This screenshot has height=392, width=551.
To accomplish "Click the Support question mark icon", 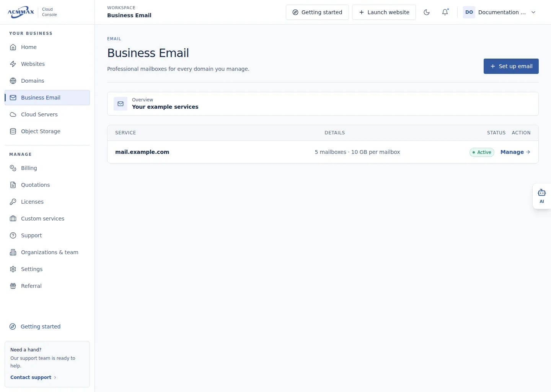I will pos(13,235).
